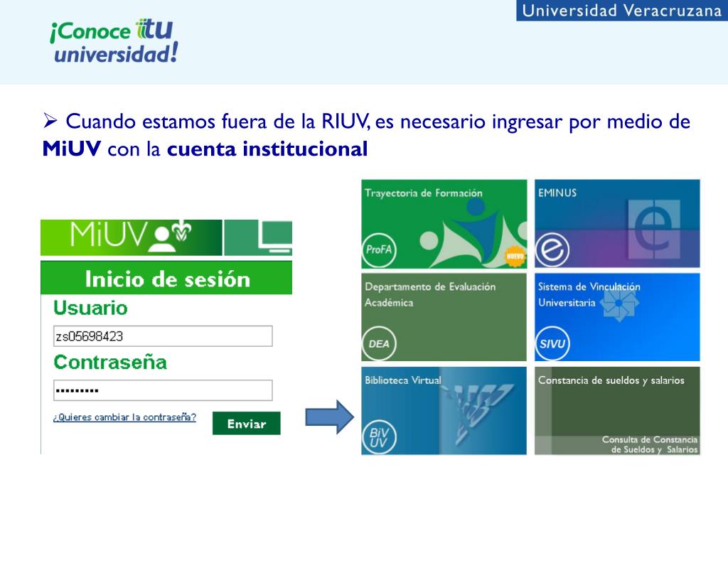728x563 pixels.
Task: Click the 'Inicio de sesión' heading
Action: [168, 279]
